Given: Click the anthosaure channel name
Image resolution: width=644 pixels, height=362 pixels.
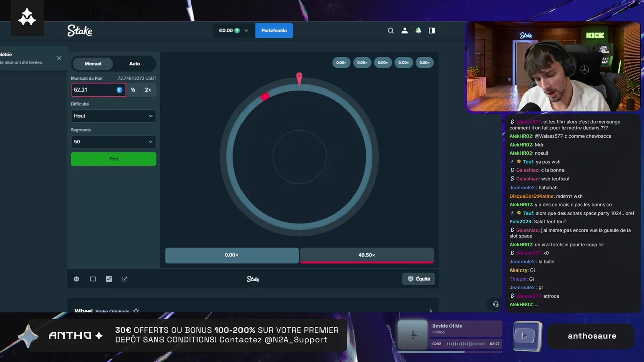Looking at the screenshot, I should [592, 336].
